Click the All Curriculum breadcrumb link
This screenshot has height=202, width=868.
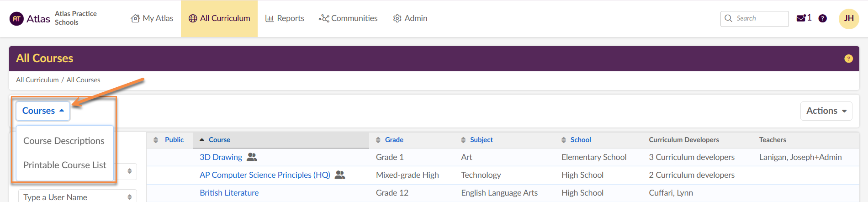pyautogui.click(x=37, y=80)
